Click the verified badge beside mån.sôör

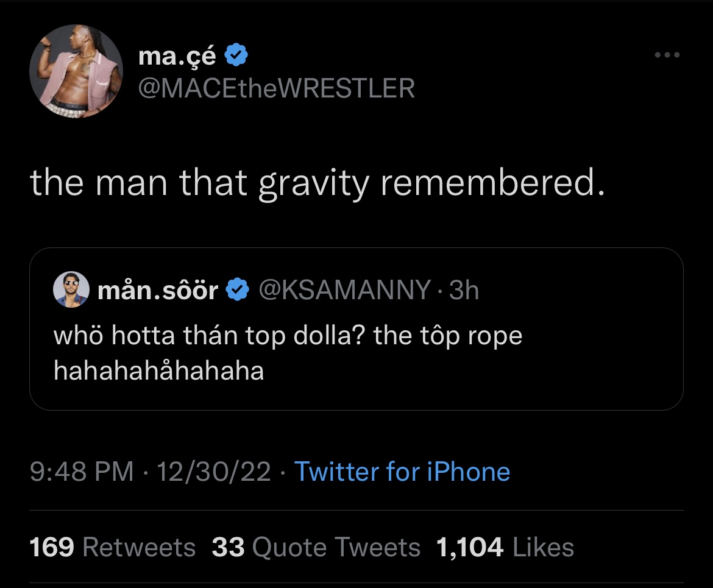click(237, 291)
